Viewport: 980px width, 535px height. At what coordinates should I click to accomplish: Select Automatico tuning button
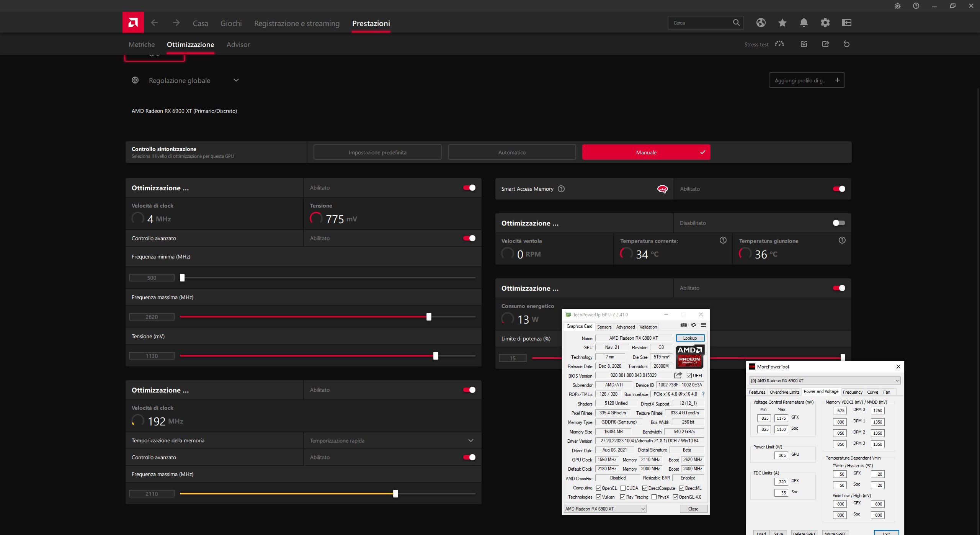511,152
